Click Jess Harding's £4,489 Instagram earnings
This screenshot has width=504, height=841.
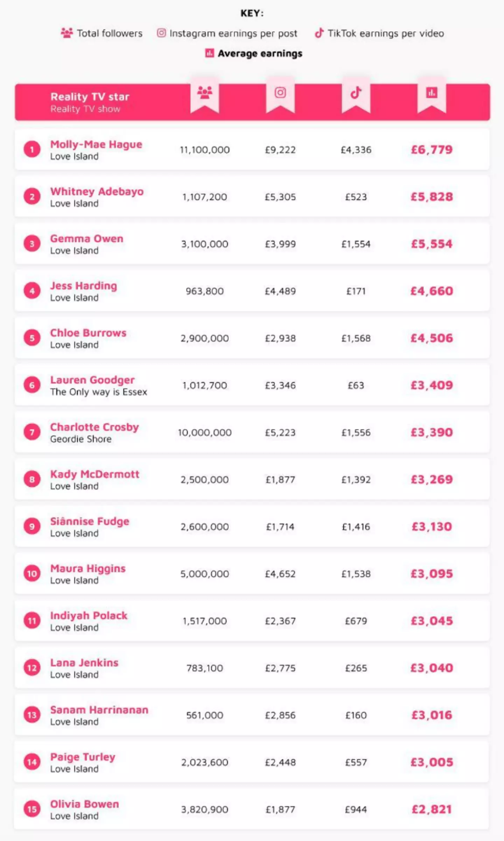click(280, 291)
